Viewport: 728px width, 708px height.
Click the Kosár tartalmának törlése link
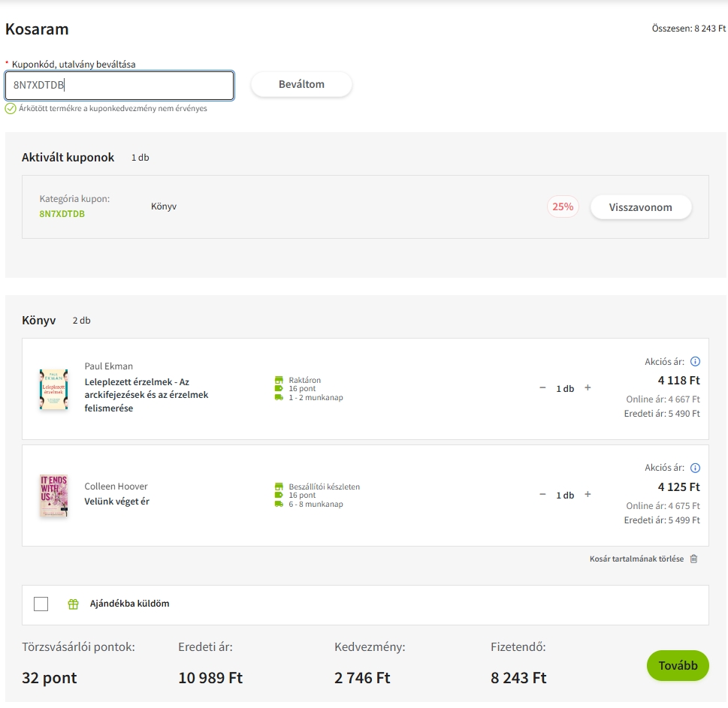tap(636, 559)
